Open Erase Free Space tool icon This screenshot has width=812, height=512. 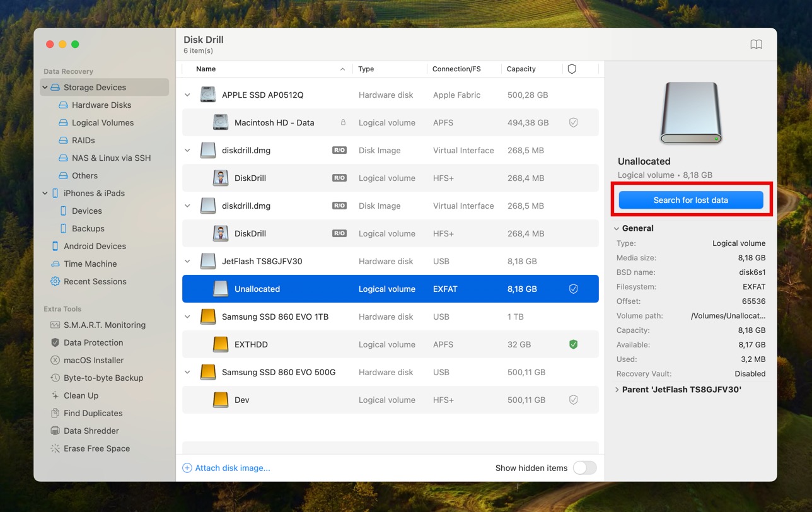(x=55, y=448)
